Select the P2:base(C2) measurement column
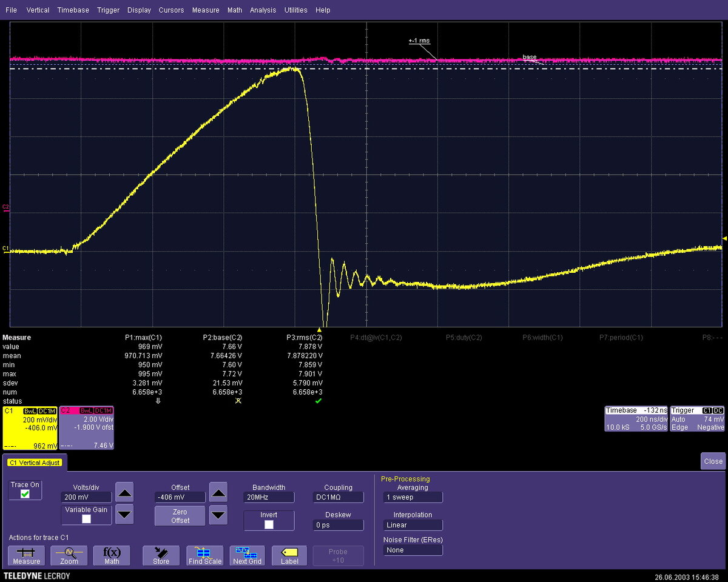 coord(223,338)
